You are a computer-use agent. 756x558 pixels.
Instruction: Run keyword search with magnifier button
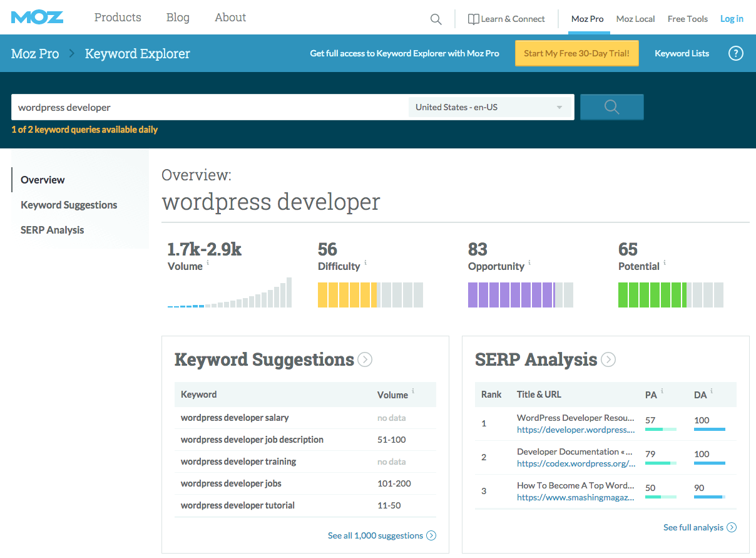tap(611, 107)
